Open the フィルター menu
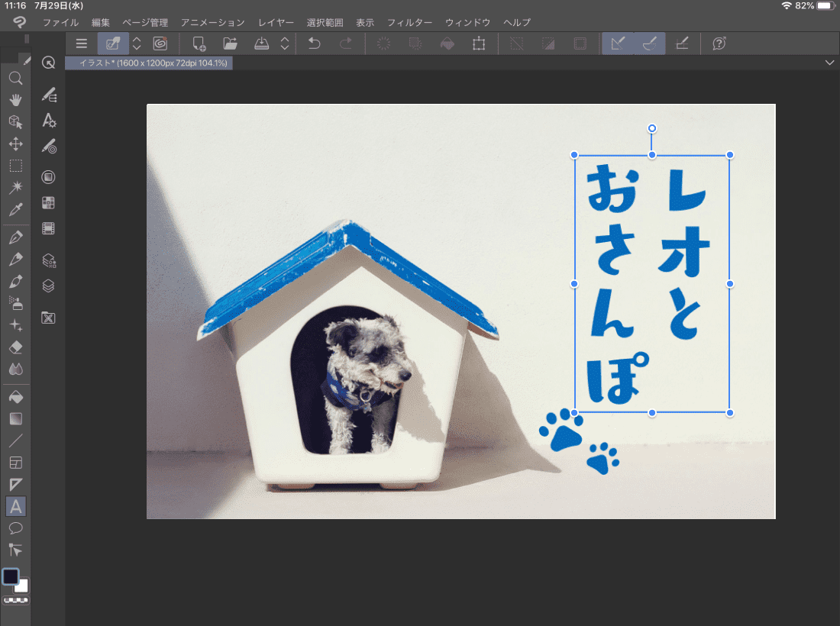The height and width of the screenshot is (626, 840). click(409, 22)
